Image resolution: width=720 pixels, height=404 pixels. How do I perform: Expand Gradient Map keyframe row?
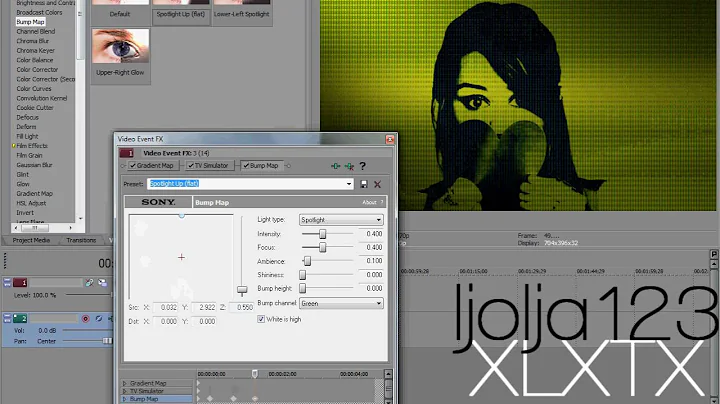coord(124,383)
